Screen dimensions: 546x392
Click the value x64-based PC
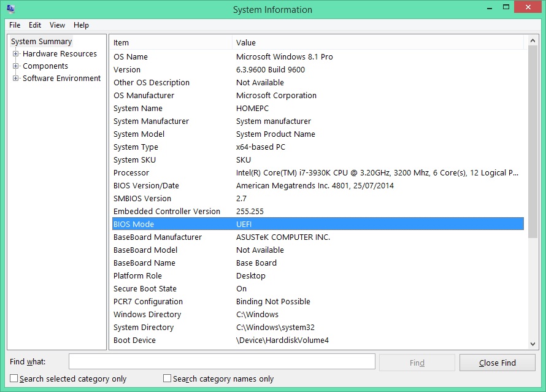261,147
